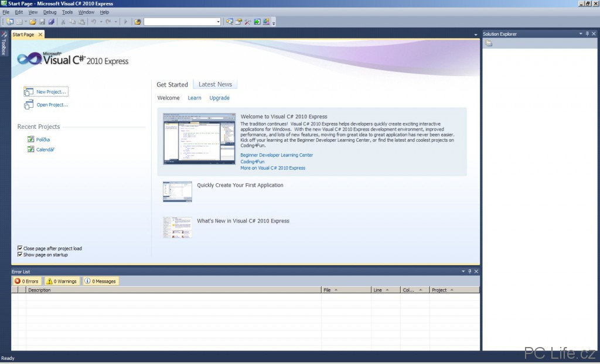Image resolution: width=600 pixels, height=364 pixels.
Task: Open the Tools menu
Action: (67, 12)
